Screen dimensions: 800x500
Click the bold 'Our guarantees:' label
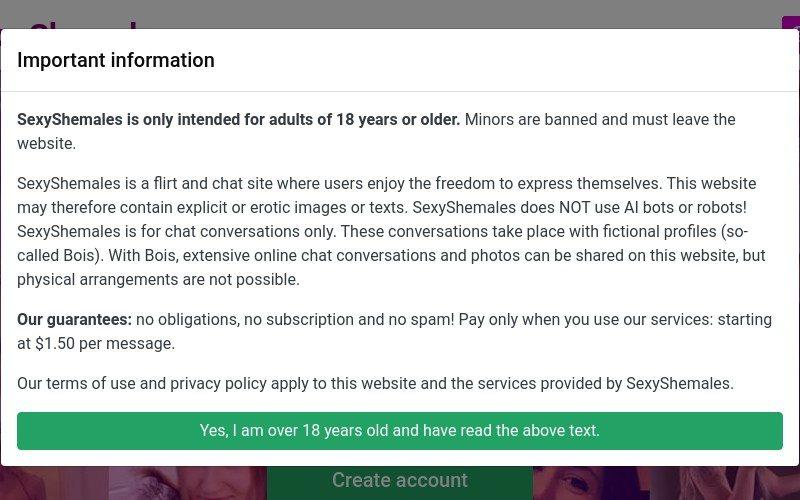[x=74, y=319]
